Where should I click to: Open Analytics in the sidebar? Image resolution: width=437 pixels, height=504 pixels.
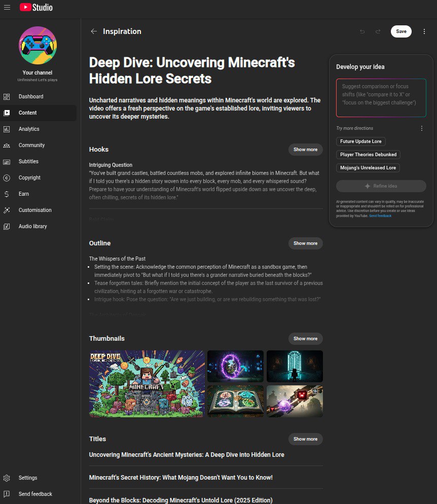pos(29,129)
